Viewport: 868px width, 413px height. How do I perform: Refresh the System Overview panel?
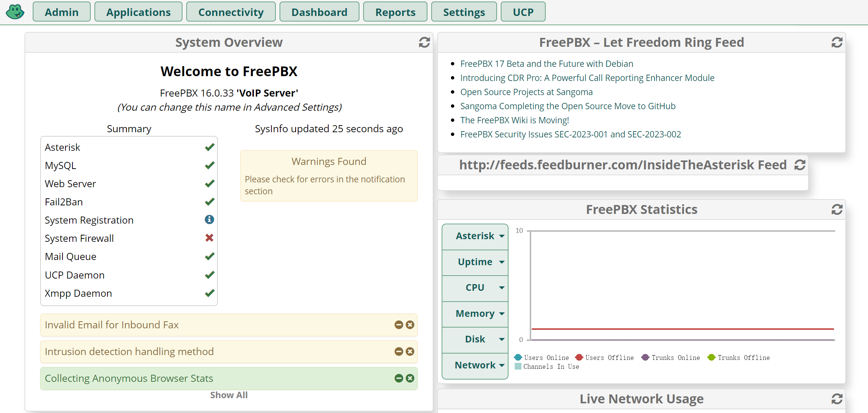(x=424, y=42)
